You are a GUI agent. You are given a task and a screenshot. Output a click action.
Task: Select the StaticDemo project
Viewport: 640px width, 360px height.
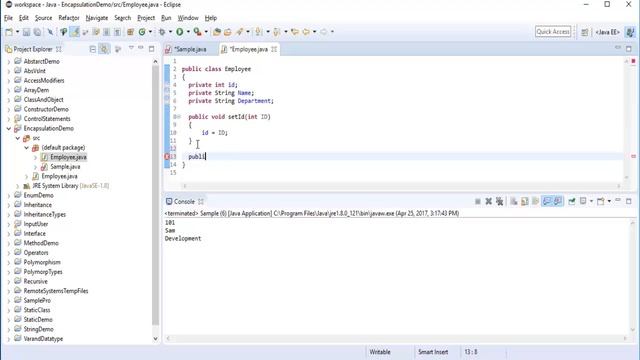pyautogui.click(x=38, y=320)
